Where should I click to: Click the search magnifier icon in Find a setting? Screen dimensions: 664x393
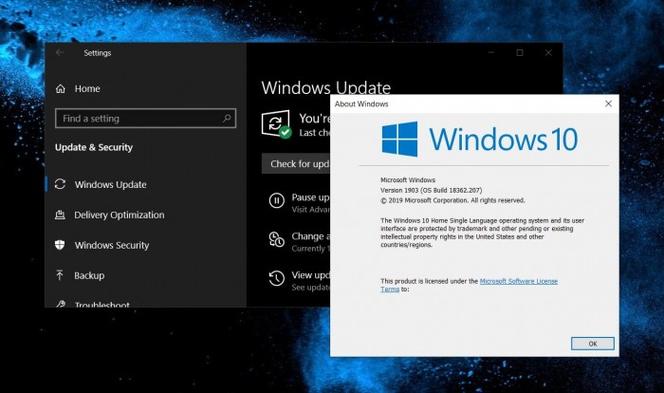[227, 118]
